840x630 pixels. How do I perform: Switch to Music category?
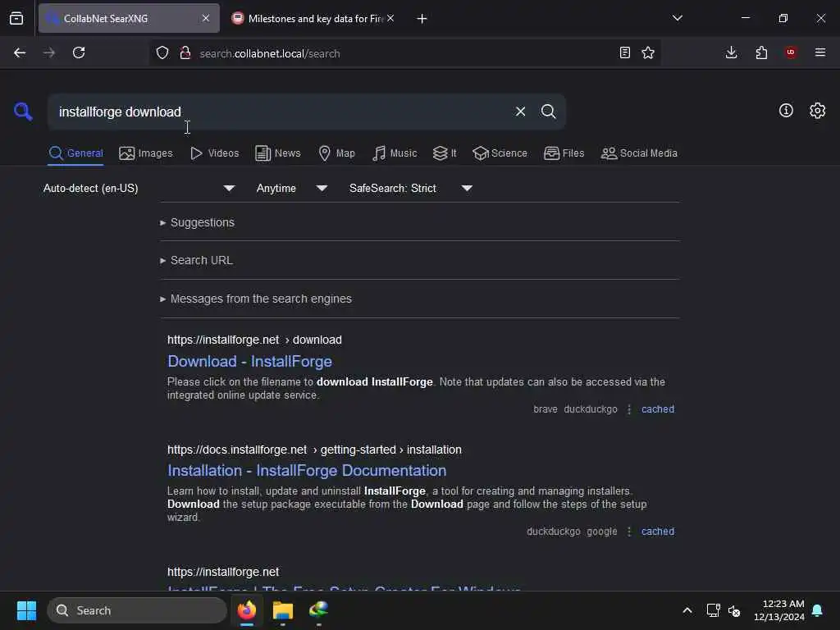(395, 153)
